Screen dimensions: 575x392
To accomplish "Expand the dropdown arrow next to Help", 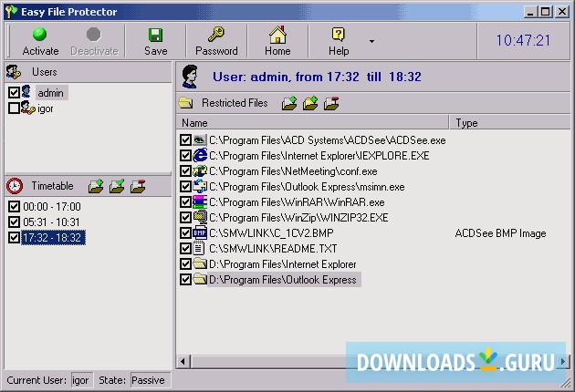I will click(x=371, y=41).
